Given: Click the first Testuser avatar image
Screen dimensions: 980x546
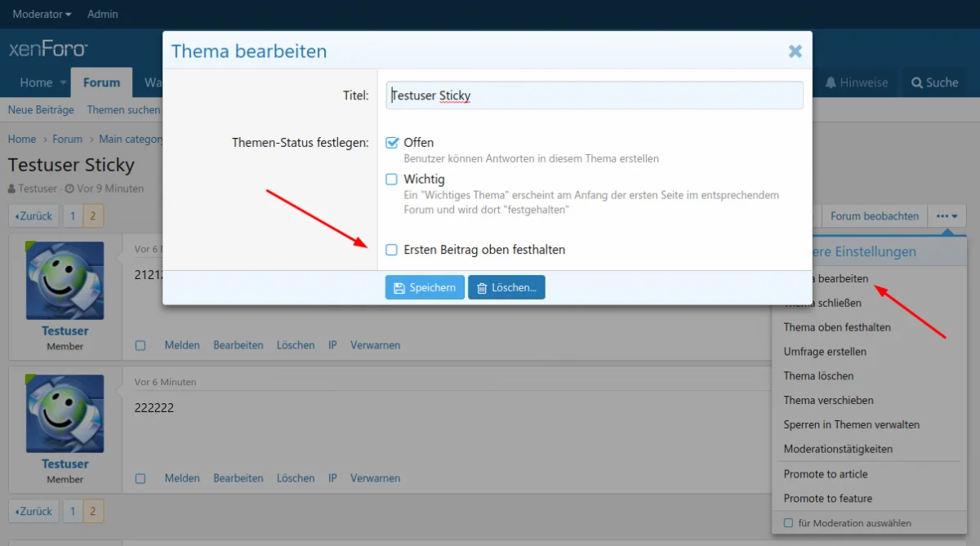Looking at the screenshot, I should [65, 280].
